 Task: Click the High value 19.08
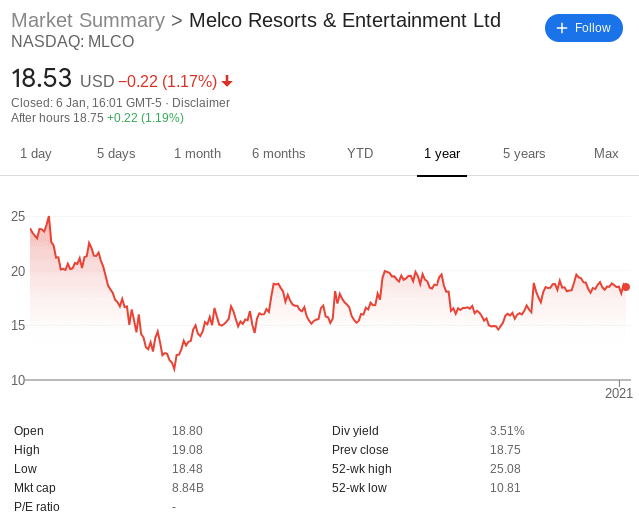[187, 450]
